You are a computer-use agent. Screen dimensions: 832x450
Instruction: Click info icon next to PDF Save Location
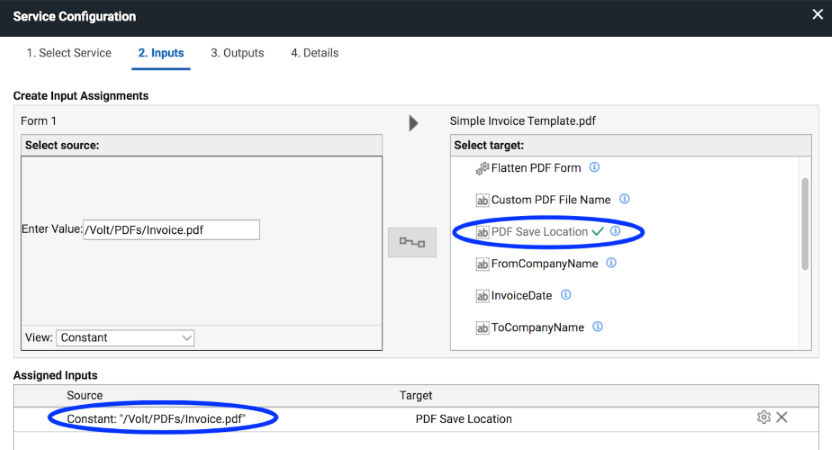616,232
